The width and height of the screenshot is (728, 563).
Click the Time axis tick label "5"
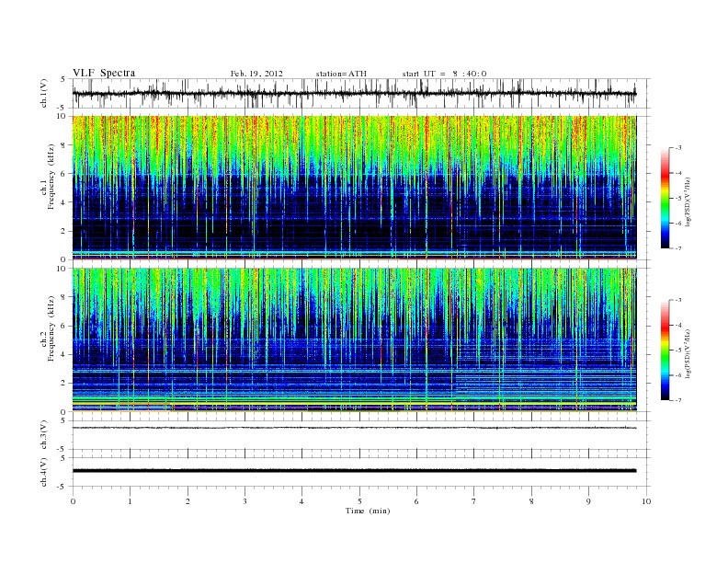click(x=359, y=501)
